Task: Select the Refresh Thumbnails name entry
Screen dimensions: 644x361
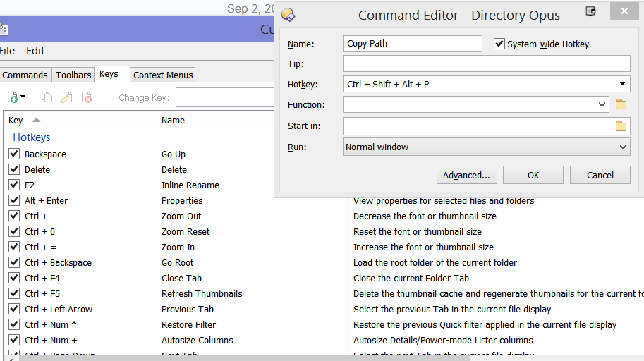Action: pyautogui.click(x=202, y=293)
